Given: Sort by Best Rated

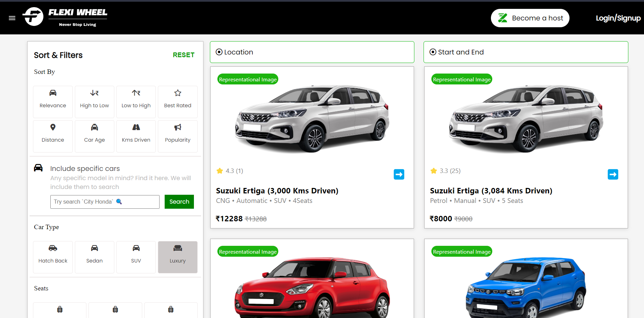Looking at the screenshot, I should click(178, 102).
